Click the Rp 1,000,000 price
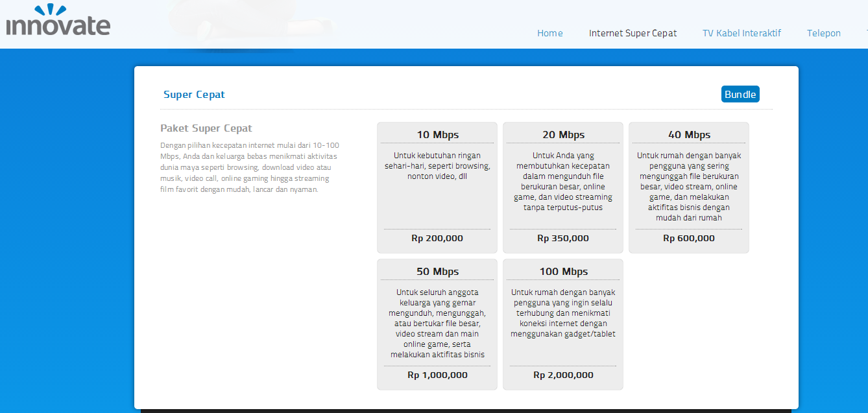Image resolution: width=868 pixels, height=413 pixels. [437, 375]
